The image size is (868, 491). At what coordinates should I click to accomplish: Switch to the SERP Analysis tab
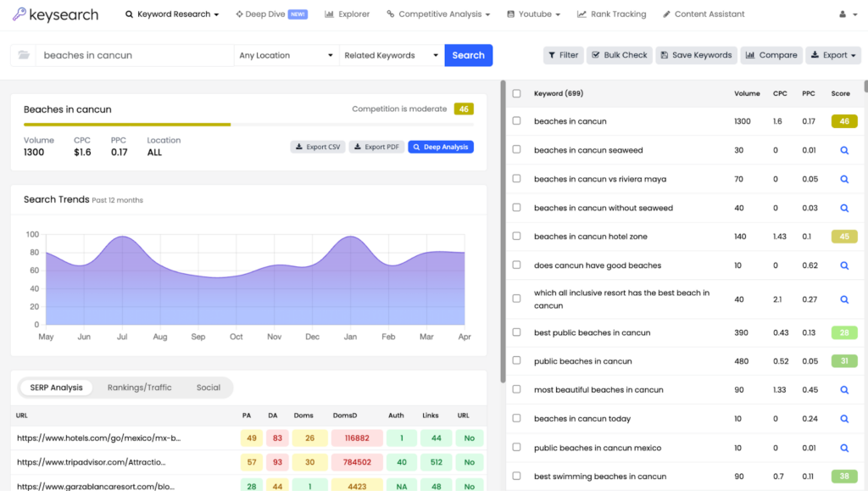click(x=57, y=388)
